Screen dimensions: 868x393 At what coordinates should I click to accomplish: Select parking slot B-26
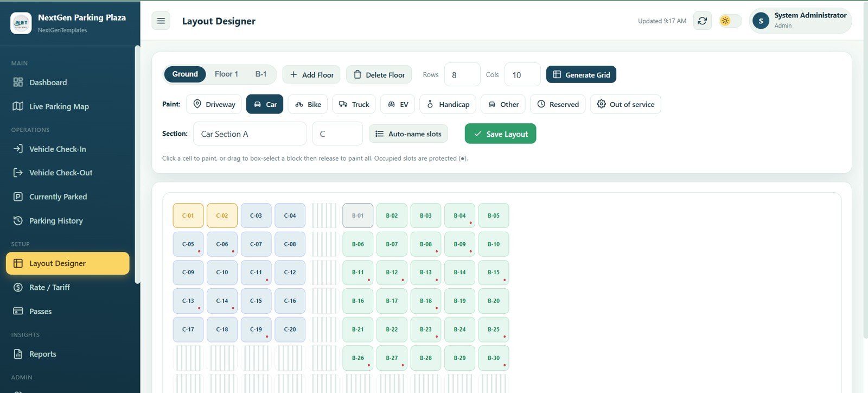pyautogui.click(x=358, y=358)
